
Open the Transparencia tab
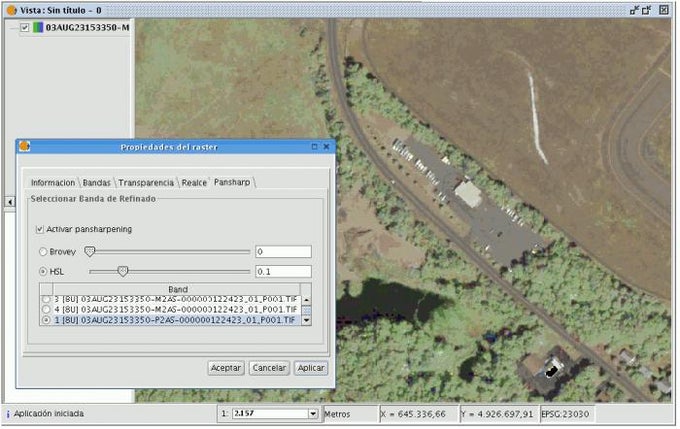click(146, 183)
